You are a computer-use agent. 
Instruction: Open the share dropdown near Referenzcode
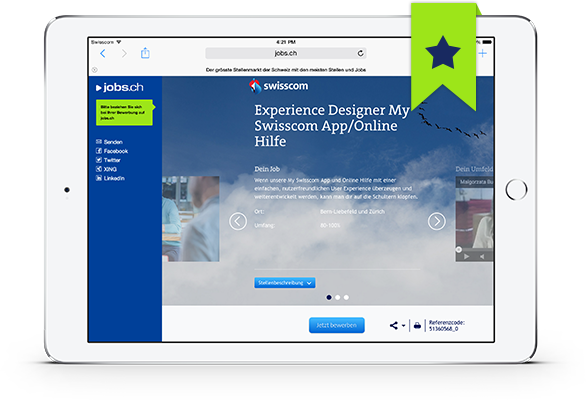(397, 326)
